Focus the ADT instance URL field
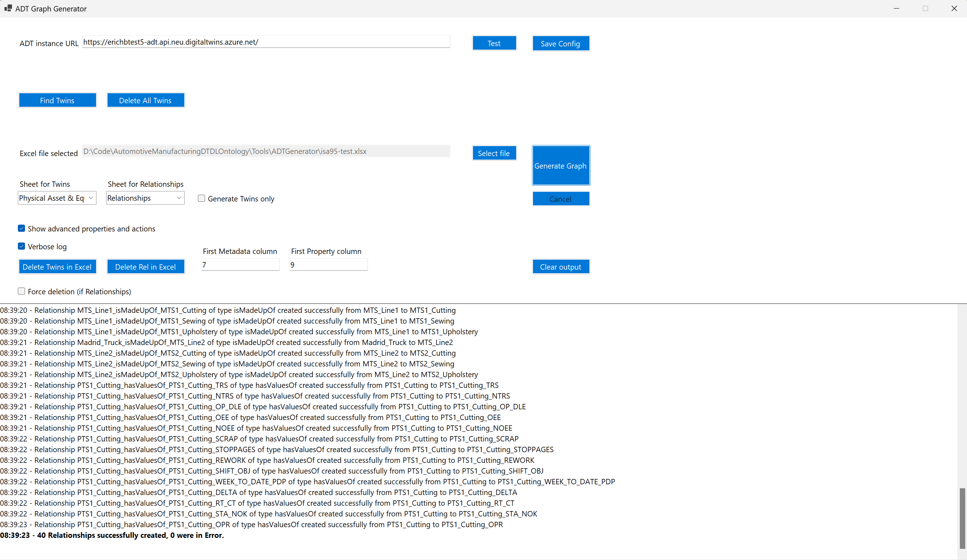The image size is (967, 560). point(266,42)
